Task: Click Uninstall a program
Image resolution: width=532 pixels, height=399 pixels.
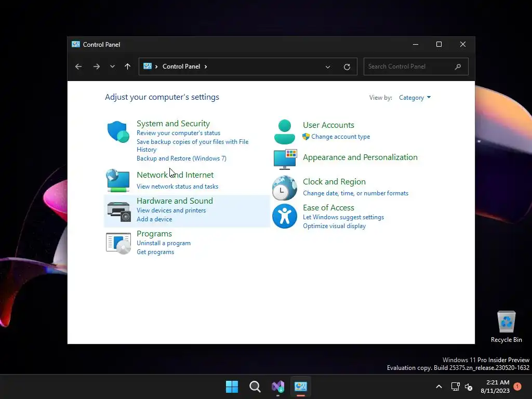Action: tap(164, 243)
